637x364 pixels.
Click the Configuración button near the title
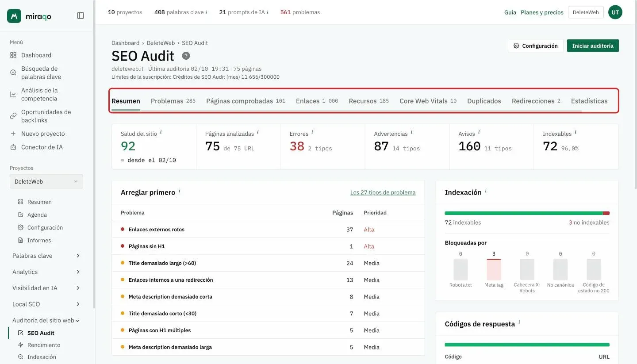(536, 46)
